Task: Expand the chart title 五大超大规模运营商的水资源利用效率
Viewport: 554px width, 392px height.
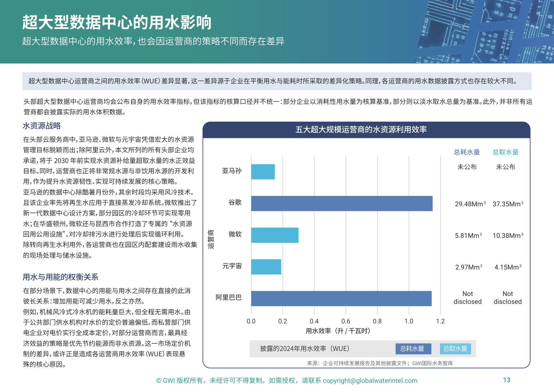Action: 361,129
